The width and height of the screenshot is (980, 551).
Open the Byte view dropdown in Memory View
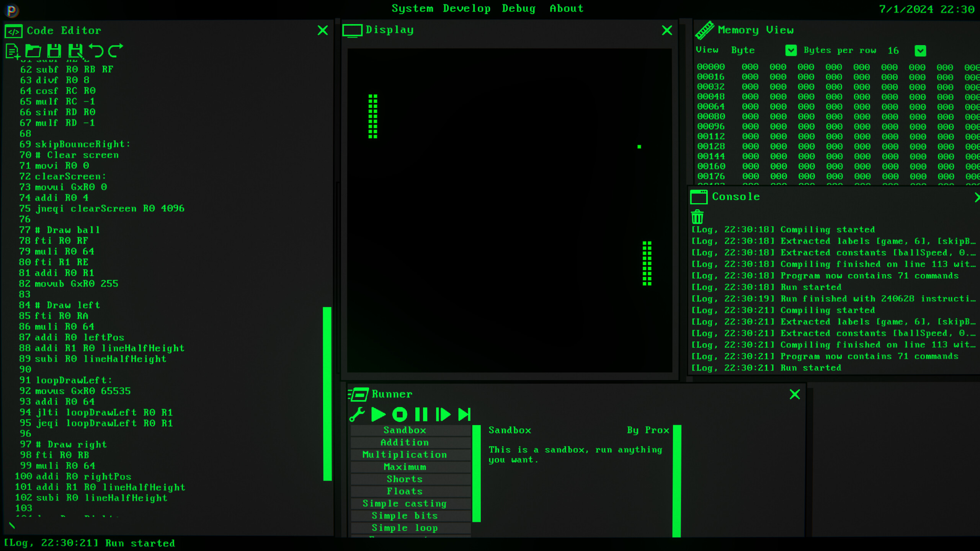pyautogui.click(x=791, y=50)
